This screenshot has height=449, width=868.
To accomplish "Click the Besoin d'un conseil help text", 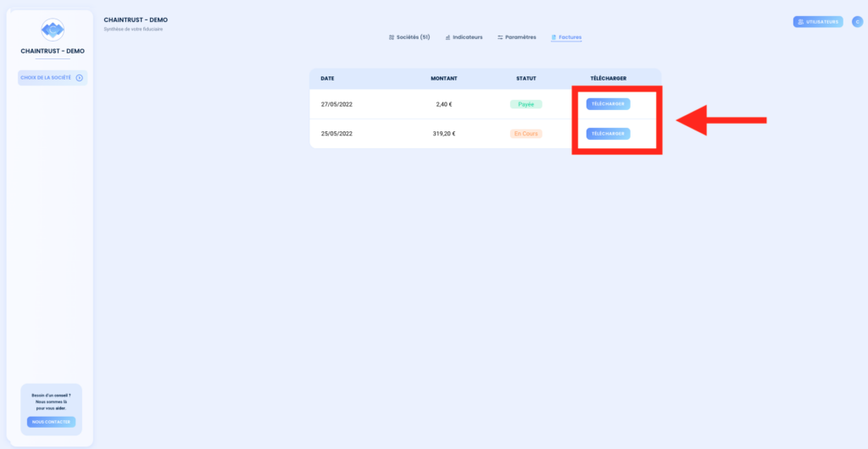I will (x=52, y=402).
